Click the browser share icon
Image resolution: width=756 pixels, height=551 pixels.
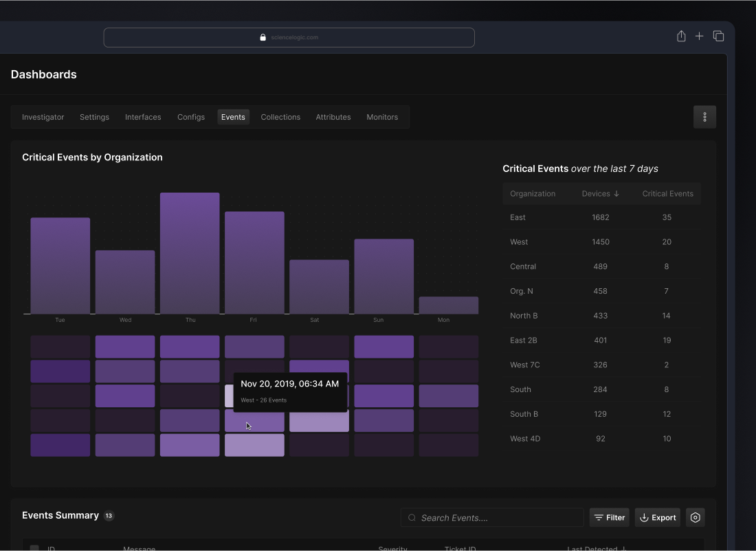681,36
